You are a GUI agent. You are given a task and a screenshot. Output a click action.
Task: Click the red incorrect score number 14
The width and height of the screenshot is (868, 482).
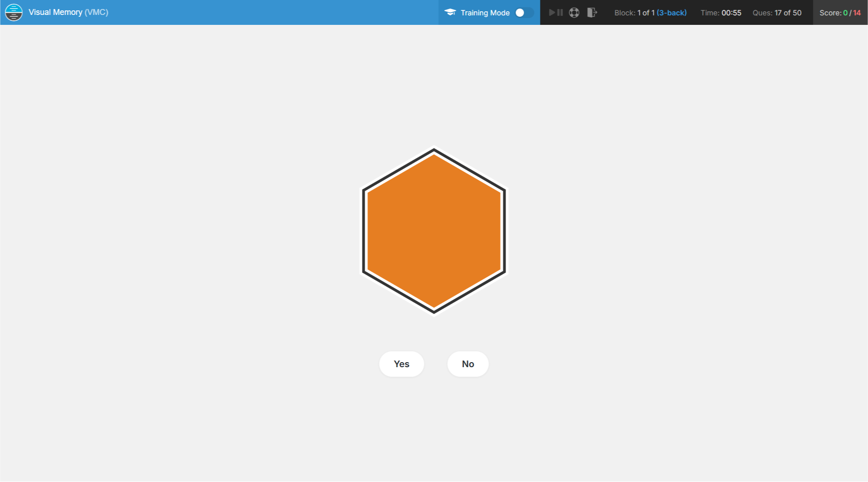pyautogui.click(x=857, y=13)
